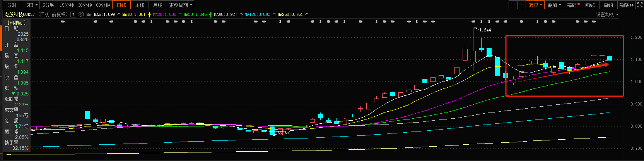Select the 15分钟 period tab
Viewport: 644px width, 161px height.
point(67,5)
